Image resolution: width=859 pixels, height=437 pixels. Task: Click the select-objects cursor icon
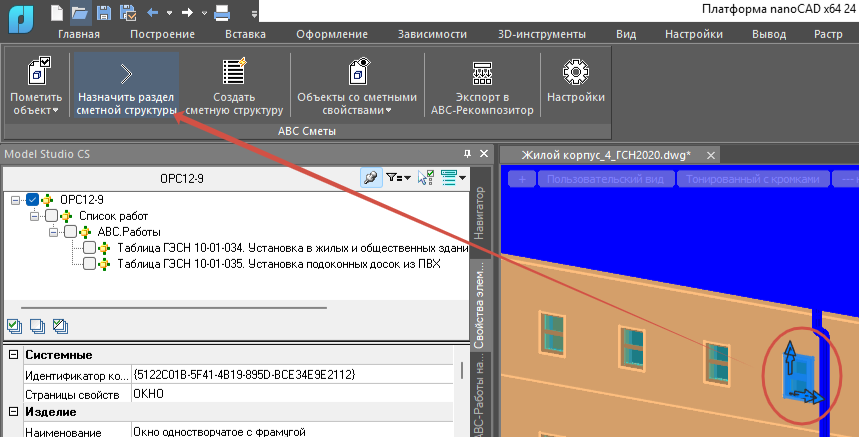426,177
